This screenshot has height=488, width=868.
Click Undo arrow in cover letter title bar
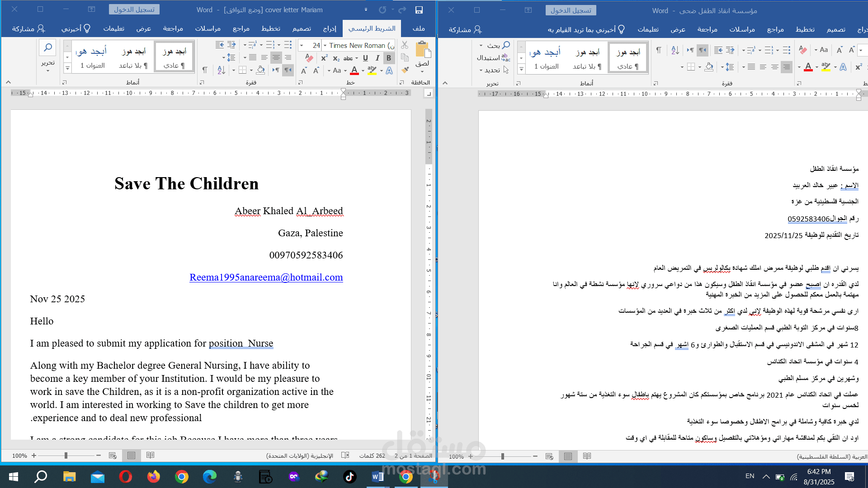click(x=402, y=9)
